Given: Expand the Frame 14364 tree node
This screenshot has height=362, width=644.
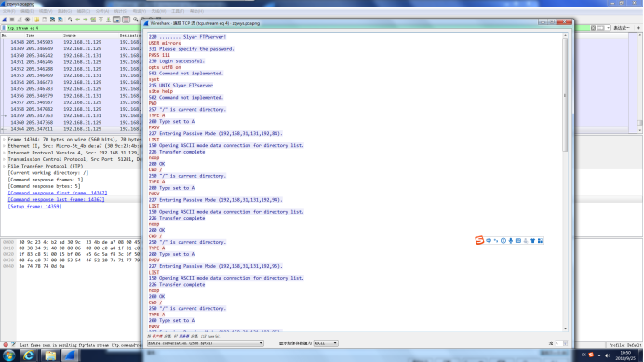Looking at the screenshot, I should pyautogui.click(x=4, y=140).
